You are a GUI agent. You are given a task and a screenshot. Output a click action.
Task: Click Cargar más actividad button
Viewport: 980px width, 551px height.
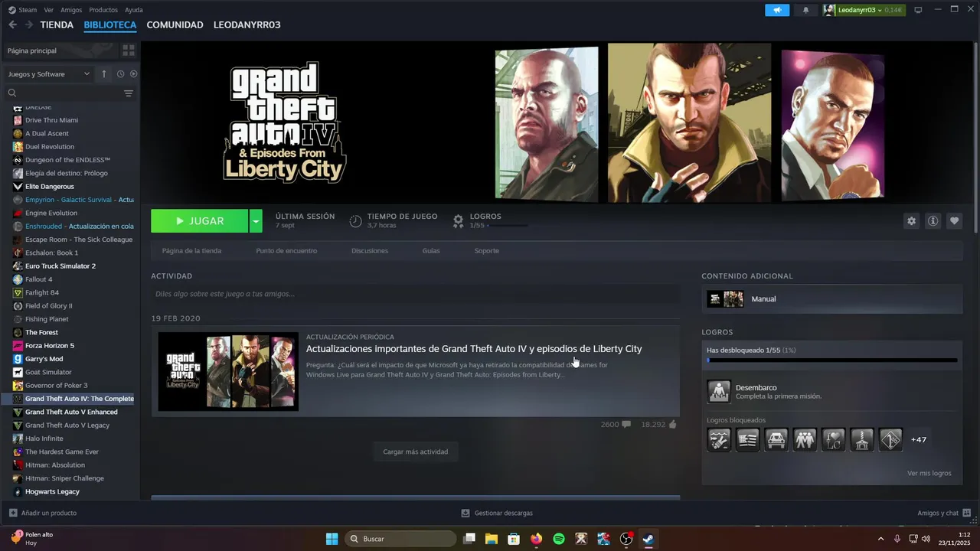click(416, 452)
